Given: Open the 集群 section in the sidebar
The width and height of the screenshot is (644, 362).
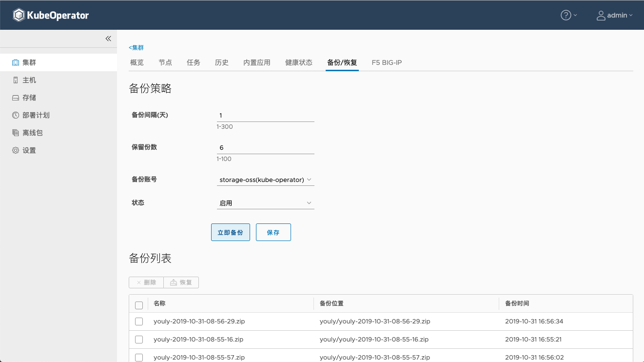Looking at the screenshot, I should [x=28, y=62].
